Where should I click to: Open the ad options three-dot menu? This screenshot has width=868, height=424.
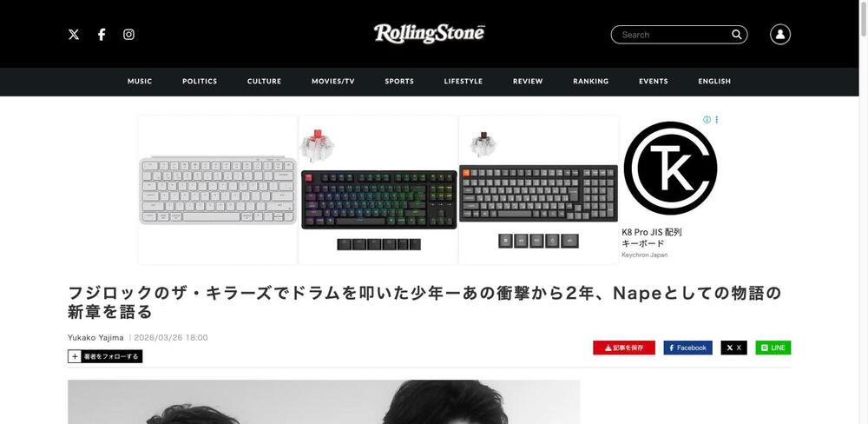(x=717, y=120)
